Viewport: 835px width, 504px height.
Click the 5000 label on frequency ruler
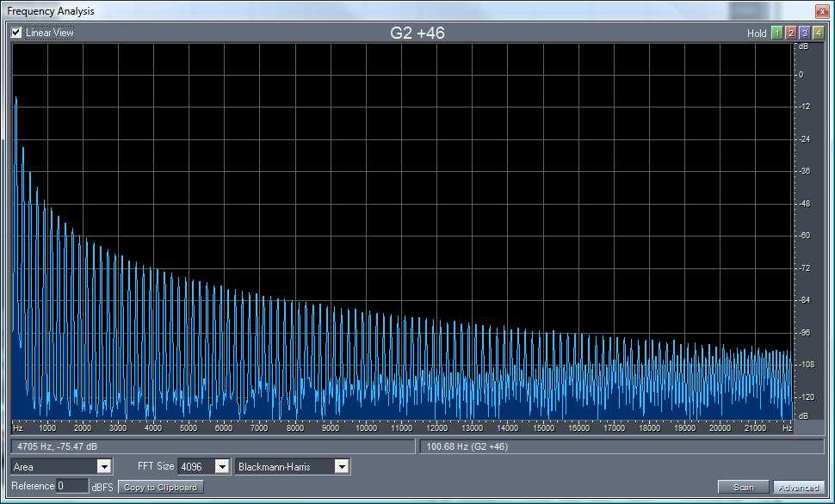[x=189, y=428]
